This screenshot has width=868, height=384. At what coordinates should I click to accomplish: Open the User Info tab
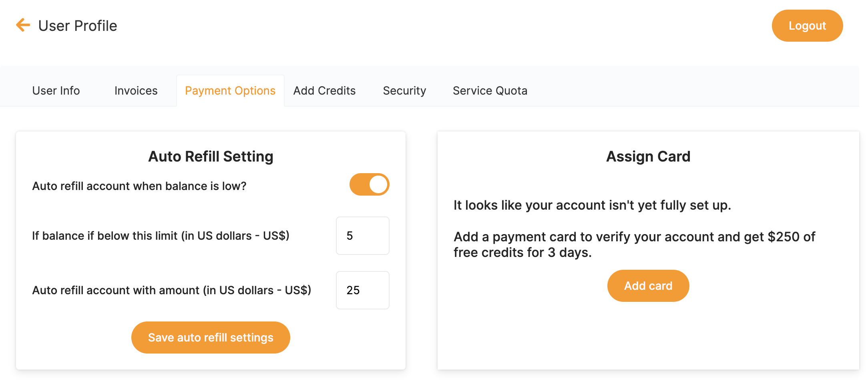tap(56, 91)
